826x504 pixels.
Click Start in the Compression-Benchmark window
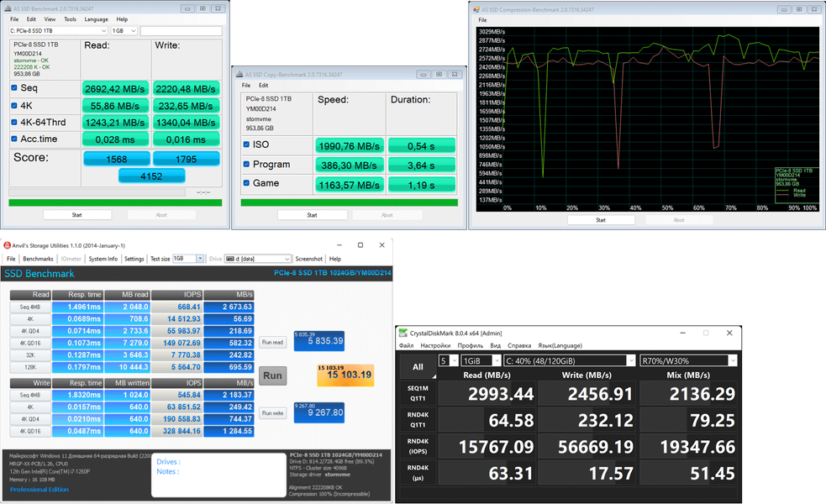(x=600, y=220)
